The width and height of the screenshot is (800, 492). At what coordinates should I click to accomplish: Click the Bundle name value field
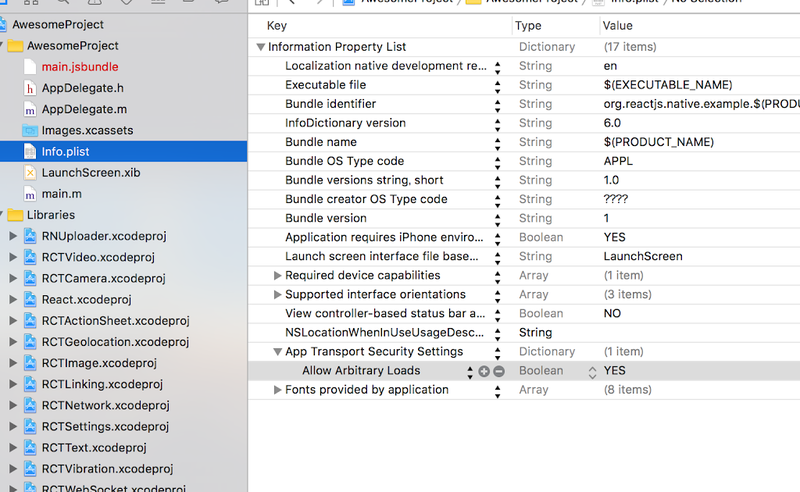click(x=658, y=142)
